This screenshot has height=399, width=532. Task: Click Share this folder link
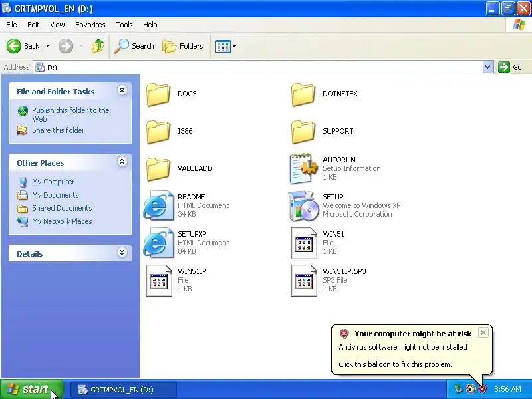[59, 130]
